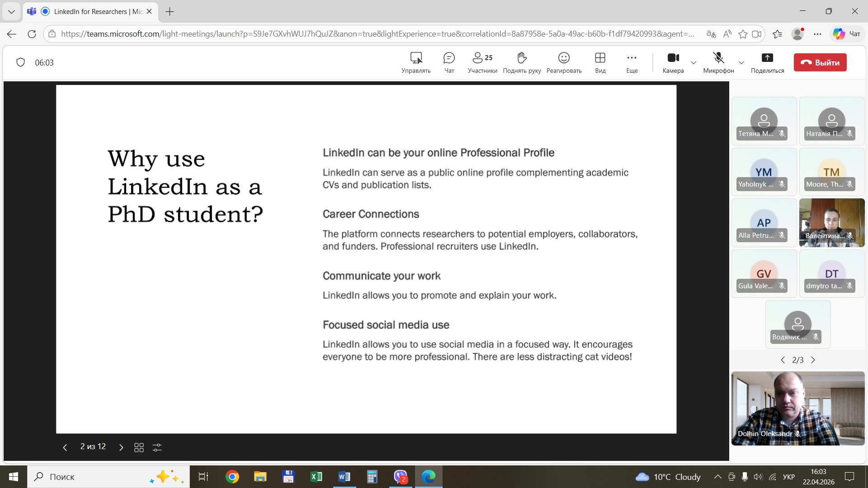Open the Чат chat panel
The height and width of the screenshot is (488, 868).
tap(449, 62)
